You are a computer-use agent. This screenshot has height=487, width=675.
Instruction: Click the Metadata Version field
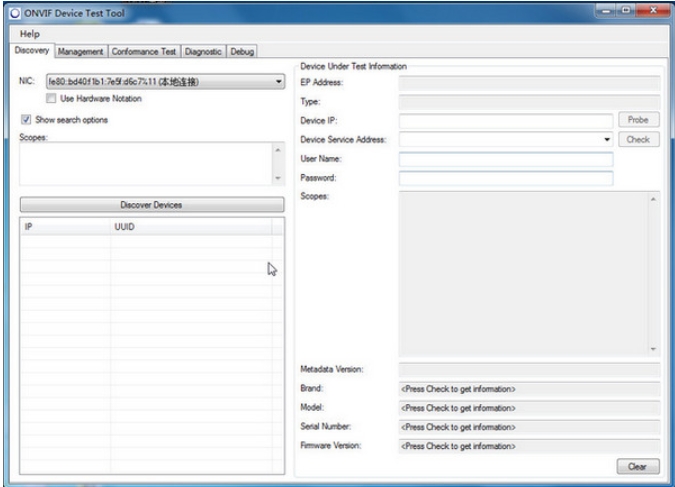[x=529, y=369]
